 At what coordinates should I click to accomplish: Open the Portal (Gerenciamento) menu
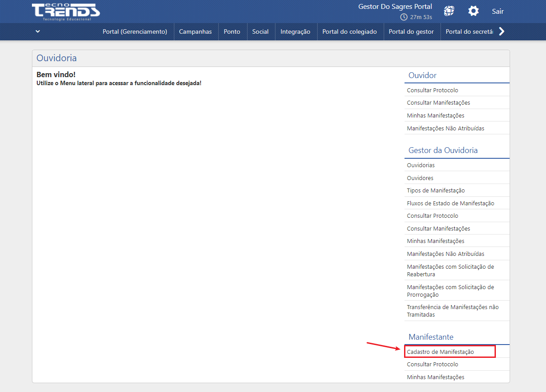[x=135, y=31]
